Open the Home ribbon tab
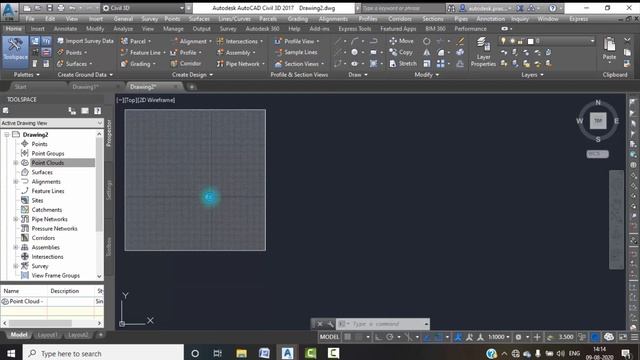The width and height of the screenshot is (640, 360). 13,29
